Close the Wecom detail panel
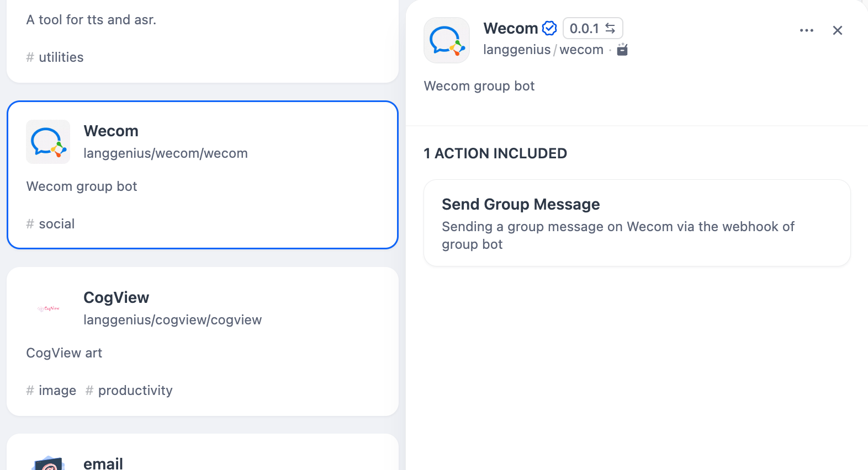 (837, 30)
